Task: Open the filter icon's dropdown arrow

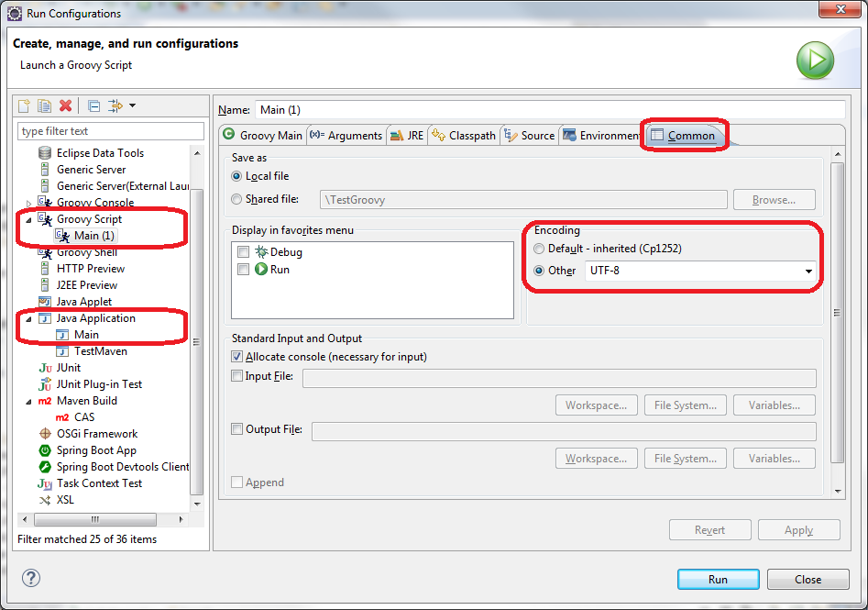Action: pyautogui.click(x=132, y=105)
